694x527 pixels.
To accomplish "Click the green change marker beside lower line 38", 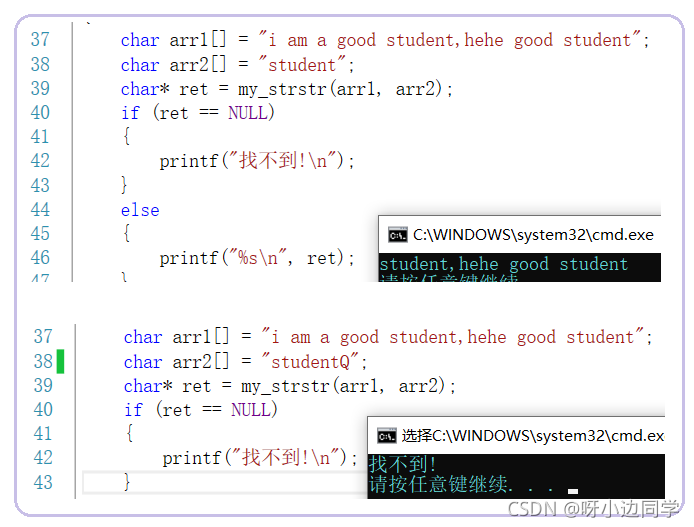I will [60, 362].
